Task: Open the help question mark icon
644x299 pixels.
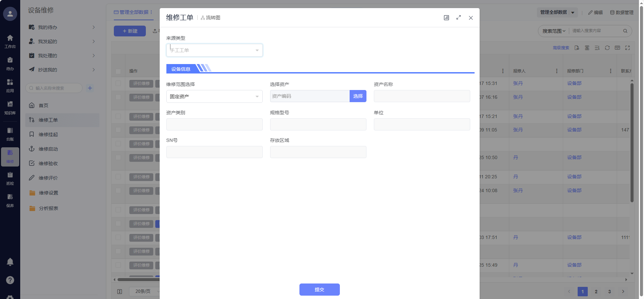Action: (10, 280)
